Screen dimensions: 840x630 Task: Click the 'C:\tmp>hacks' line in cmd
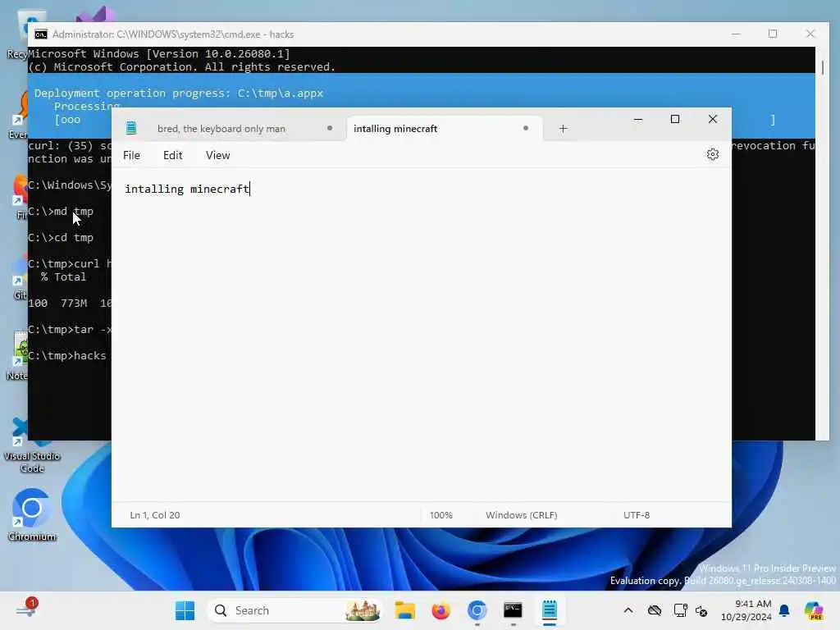pos(67,356)
